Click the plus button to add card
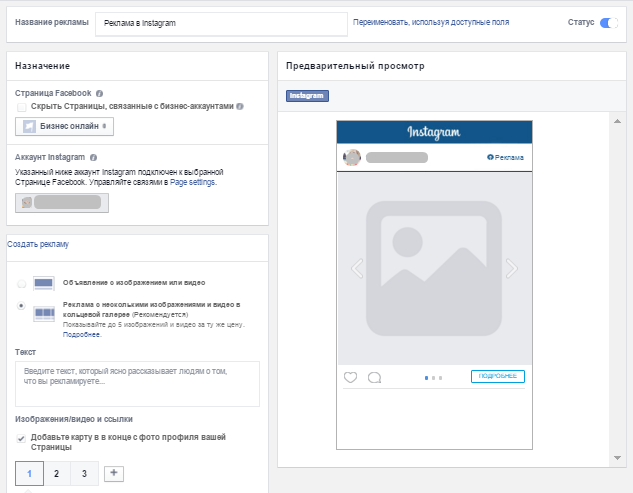 coord(114,473)
